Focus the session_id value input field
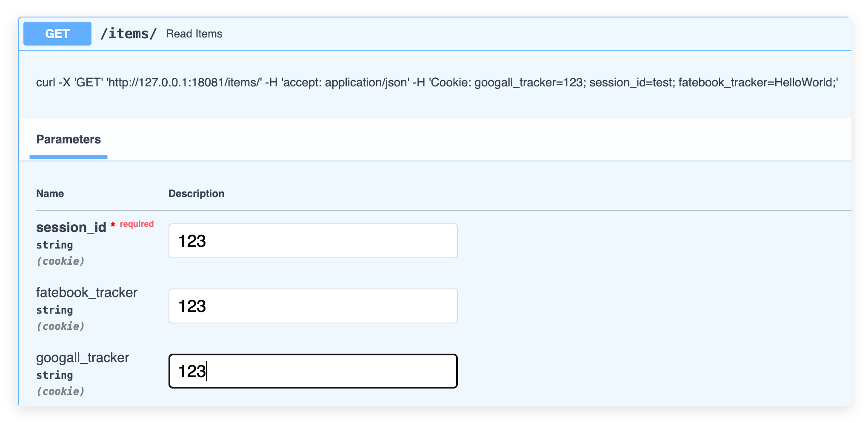This screenshot has width=868, height=423. click(313, 241)
